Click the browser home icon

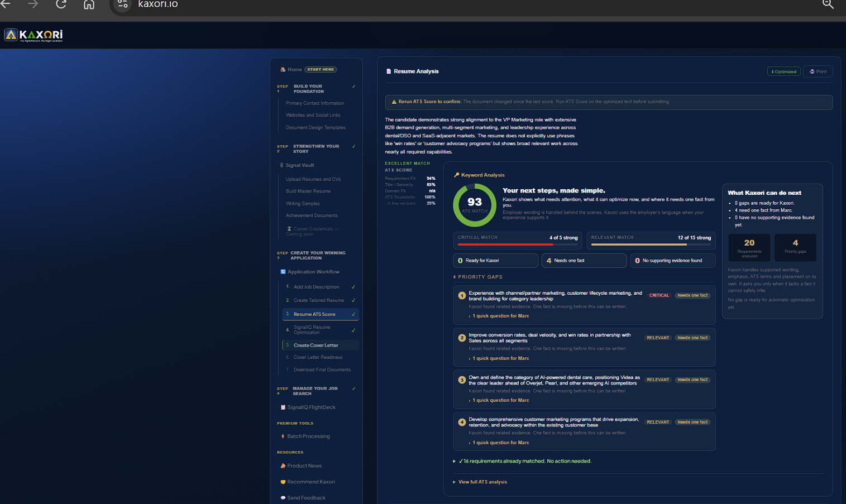coord(89,4)
